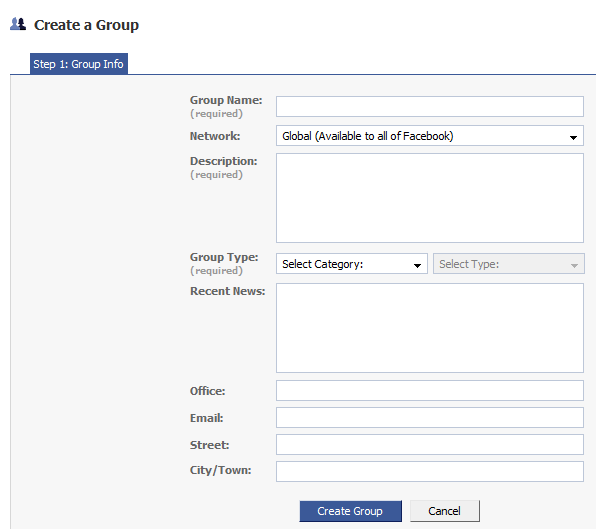
Task: Click the Network label text
Action: (215, 136)
